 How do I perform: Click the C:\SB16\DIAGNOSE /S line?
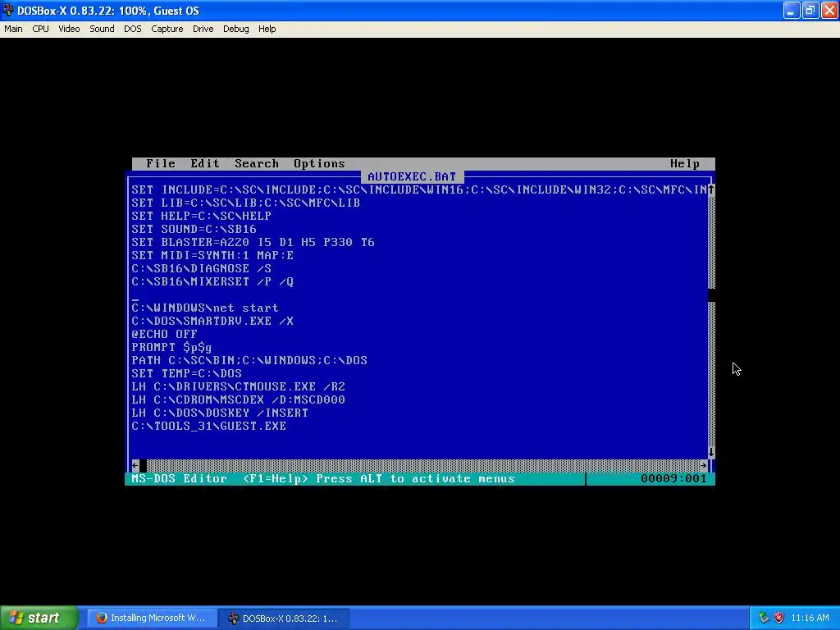pyautogui.click(x=202, y=268)
